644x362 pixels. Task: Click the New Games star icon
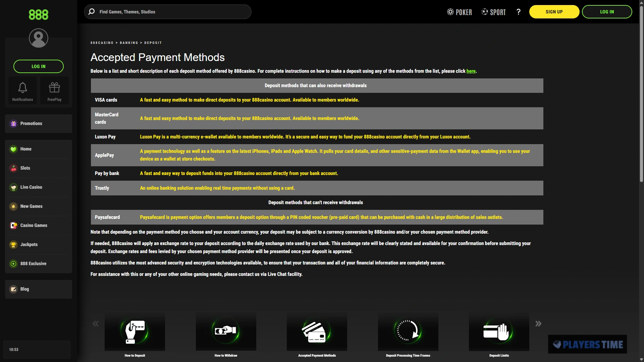coord(13,206)
